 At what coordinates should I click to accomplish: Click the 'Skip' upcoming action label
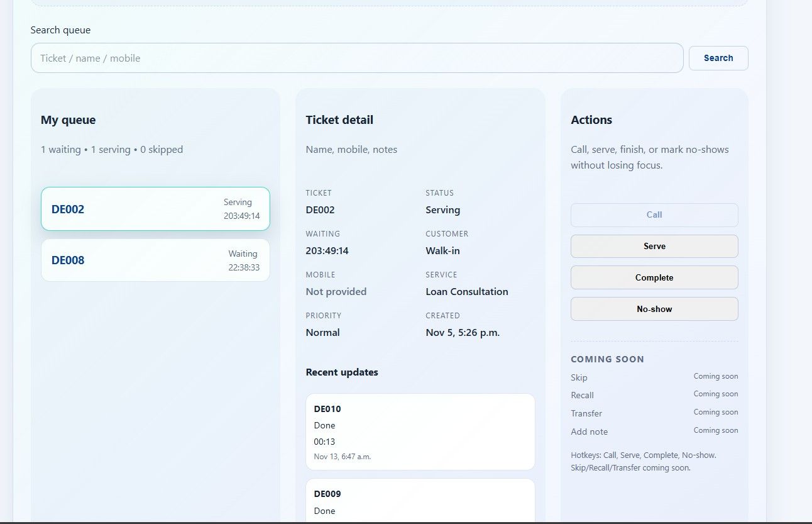pyautogui.click(x=579, y=377)
